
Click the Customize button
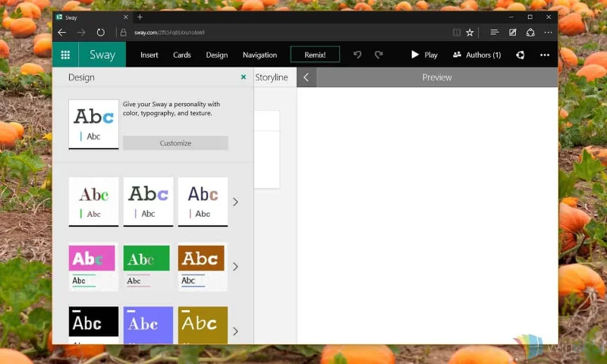point(175,143)
